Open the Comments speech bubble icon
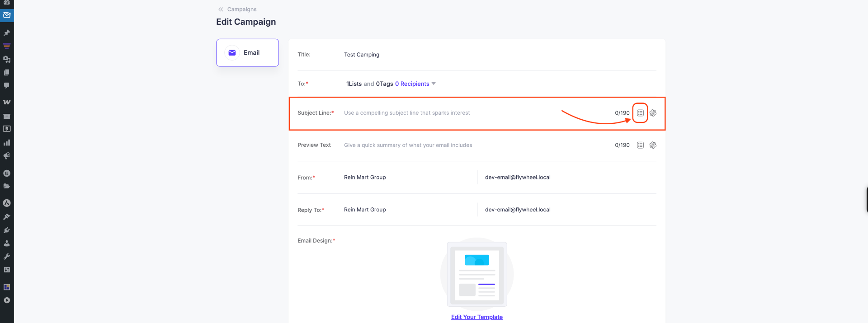 7,85
